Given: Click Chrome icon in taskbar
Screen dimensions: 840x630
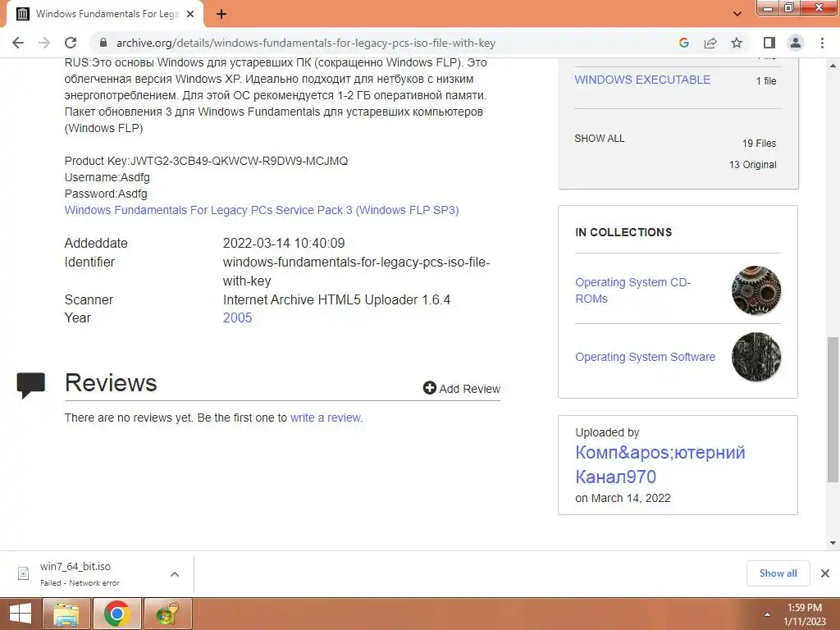Looking at the screenshot, I should pos(116,614).
